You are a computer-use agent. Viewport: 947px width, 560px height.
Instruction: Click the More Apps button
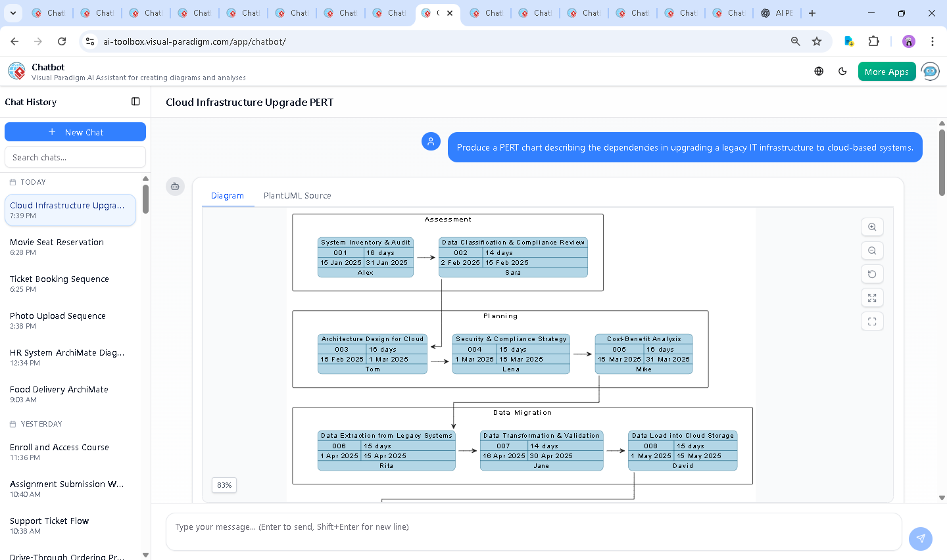886,72
